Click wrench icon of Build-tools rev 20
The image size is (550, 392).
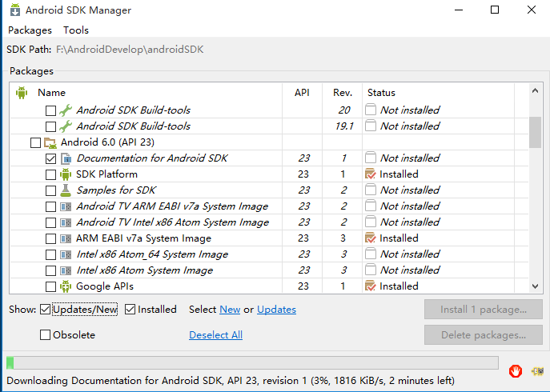66,110
